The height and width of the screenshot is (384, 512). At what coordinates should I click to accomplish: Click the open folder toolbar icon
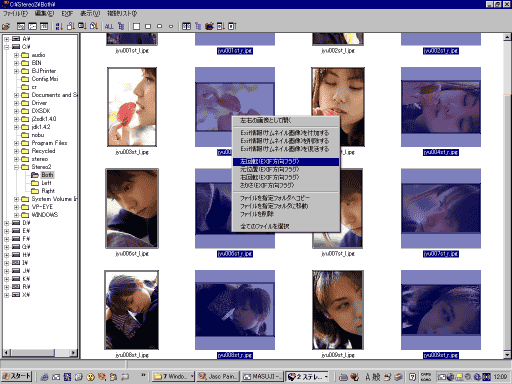coord(6,26)
